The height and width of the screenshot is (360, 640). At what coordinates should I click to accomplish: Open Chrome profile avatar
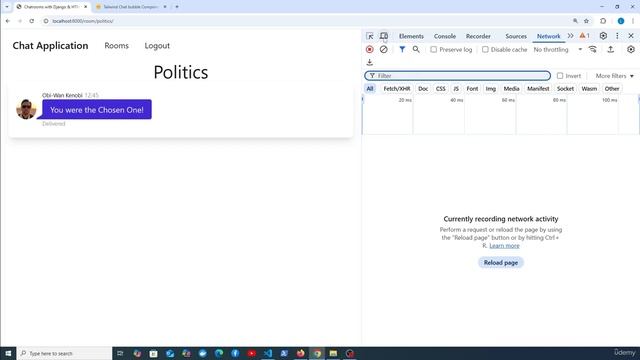[x=621, y=21]
